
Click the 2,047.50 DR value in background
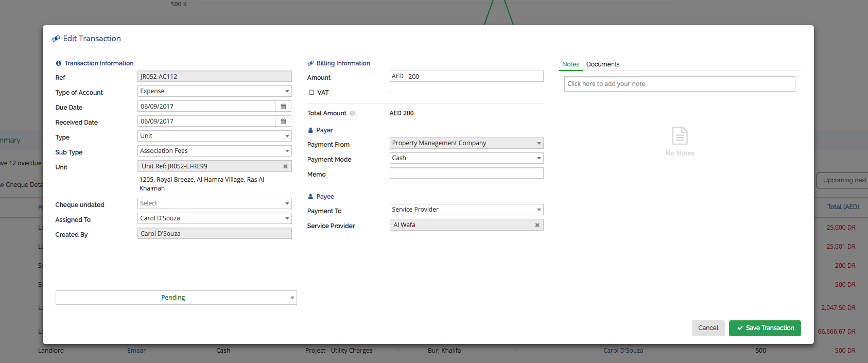(839, 308)
